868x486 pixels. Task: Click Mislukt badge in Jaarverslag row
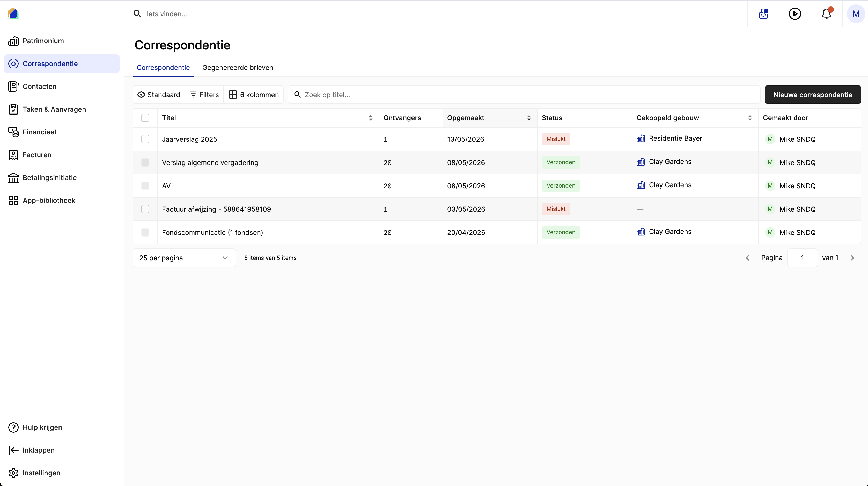click(x=556, y=139)
